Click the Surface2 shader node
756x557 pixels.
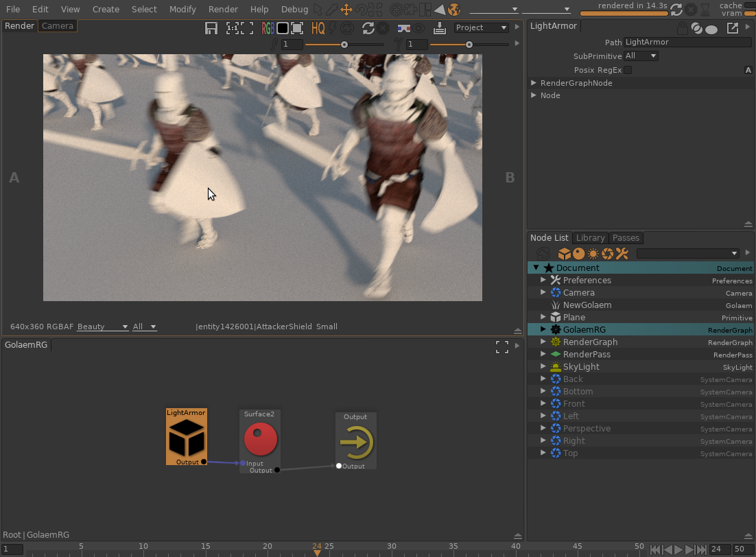pos(261,439)
